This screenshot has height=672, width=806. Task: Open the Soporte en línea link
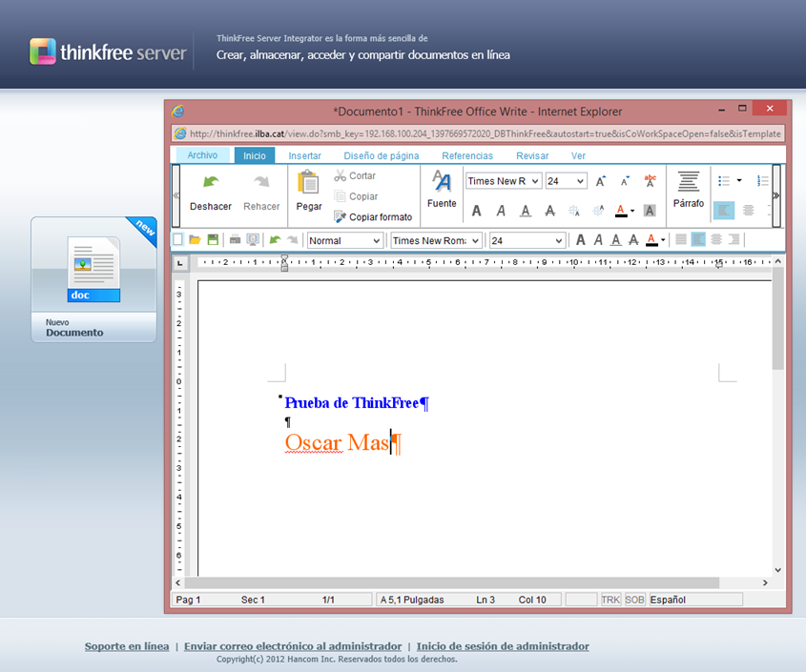pos(127,646)
